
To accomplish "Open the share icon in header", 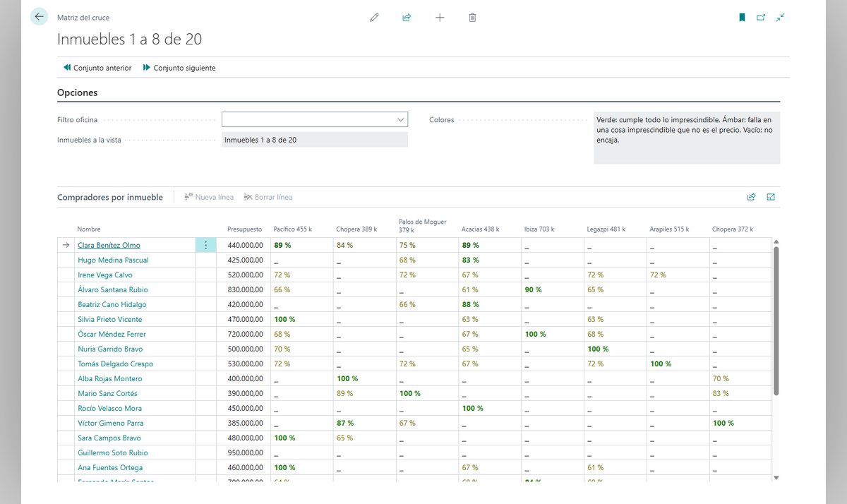I will coord(407,18).
